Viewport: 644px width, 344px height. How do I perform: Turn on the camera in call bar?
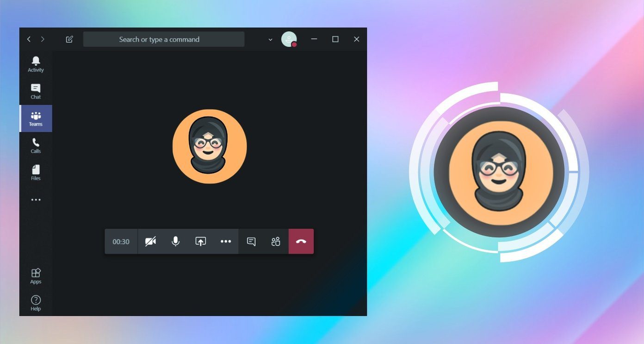[x=150, y=241]
